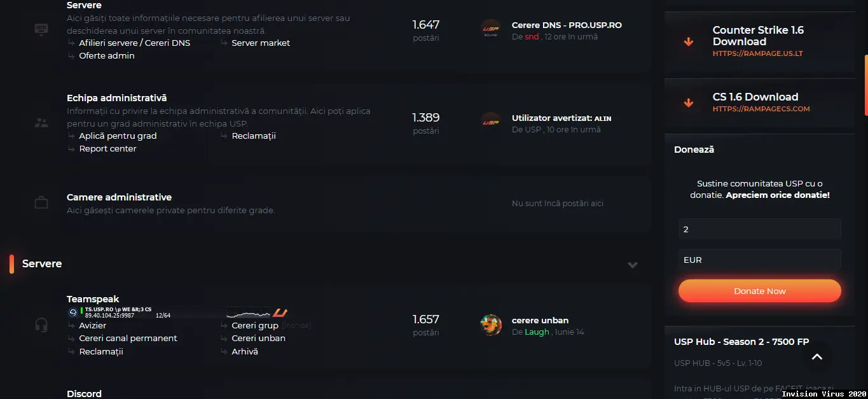Collapse the Servere category section

tap(633, 265)
